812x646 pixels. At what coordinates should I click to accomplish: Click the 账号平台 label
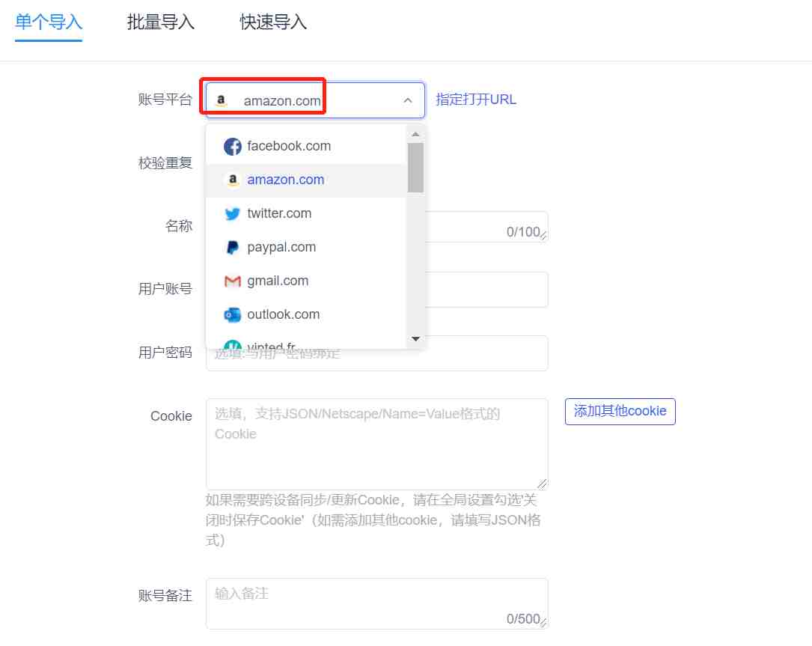tap(165, 100)
